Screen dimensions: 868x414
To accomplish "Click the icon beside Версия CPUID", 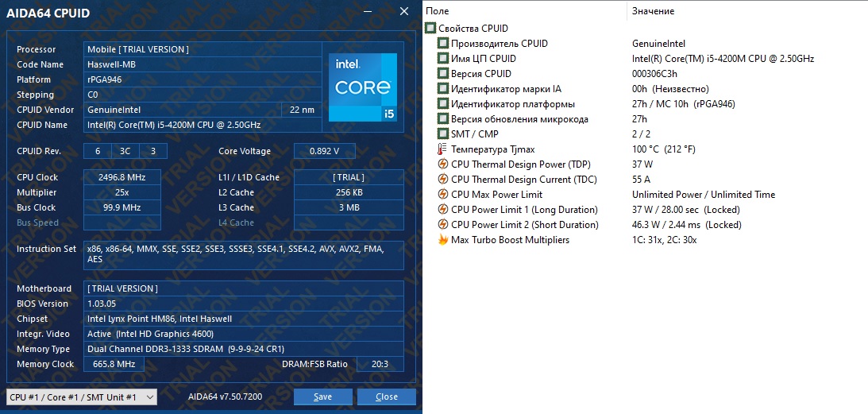I will [x=443, y=74].
